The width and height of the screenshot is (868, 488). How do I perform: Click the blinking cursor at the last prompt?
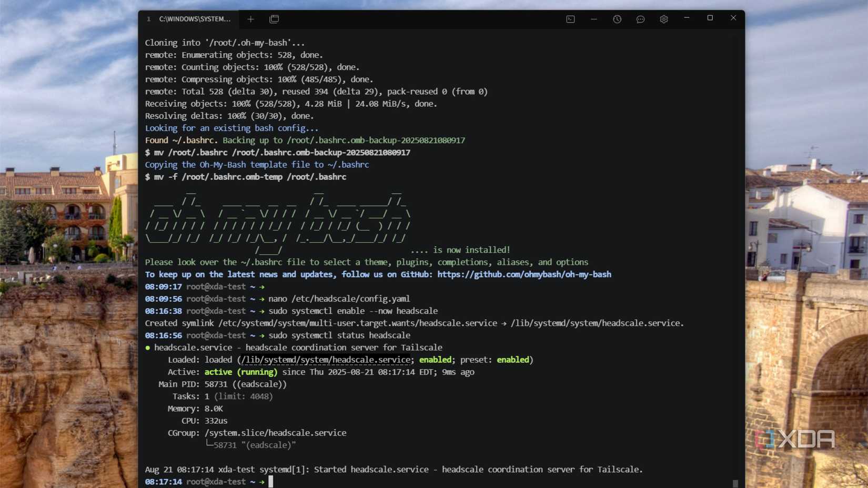click(271, 481)
